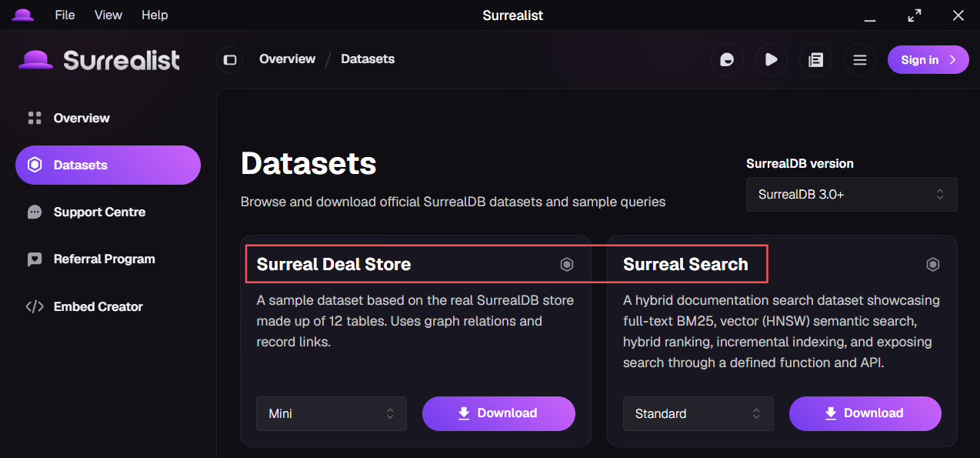Image resolution: width=980 pixels, height=458 pixels.
Task: Click the Support Centre chat bubble icon
Action: point(35,212)
